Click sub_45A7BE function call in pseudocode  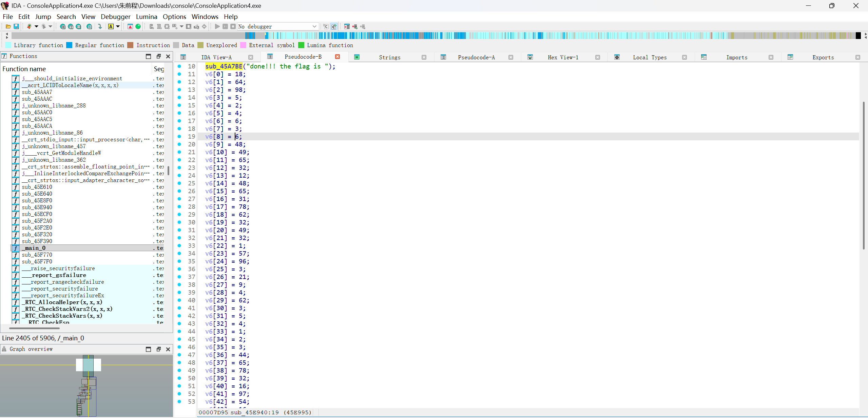[x=224, y=66]
